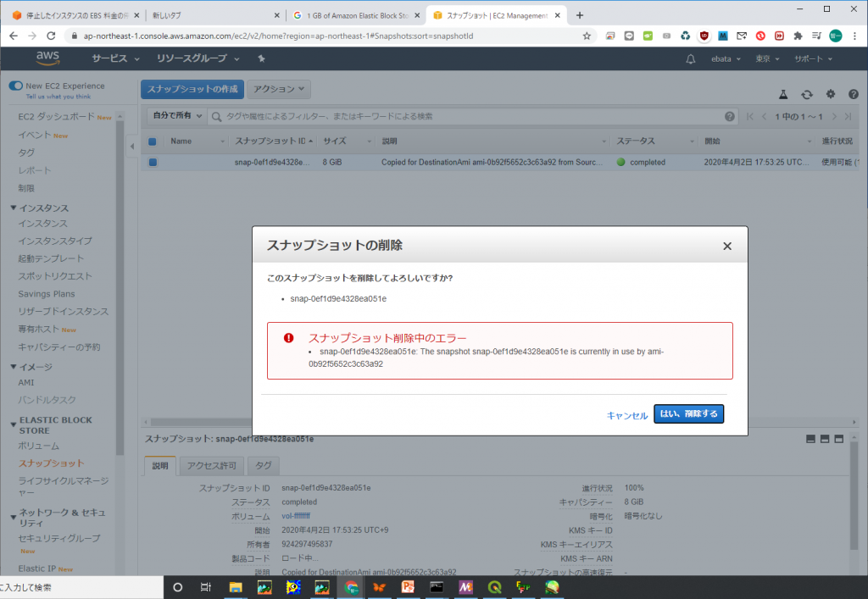Click the はい、削除する button

pos(688,414)
